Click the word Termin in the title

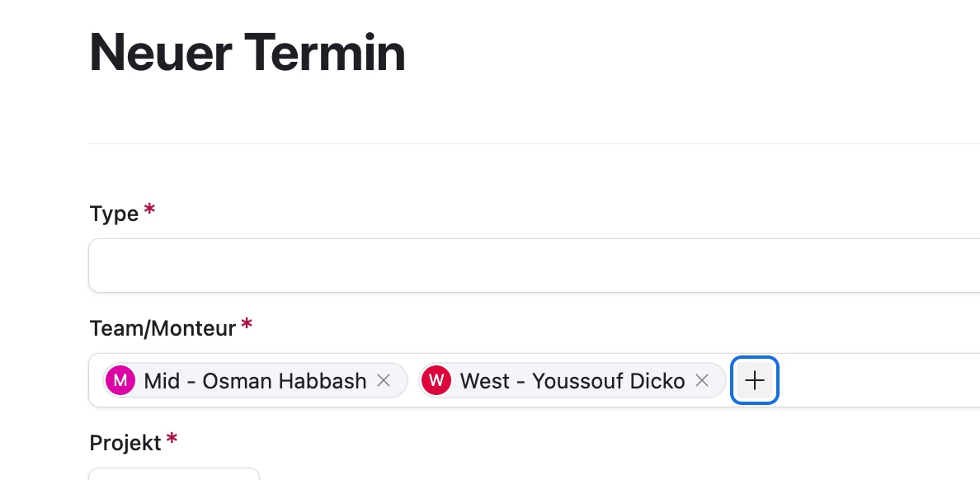tap(325, 53)
